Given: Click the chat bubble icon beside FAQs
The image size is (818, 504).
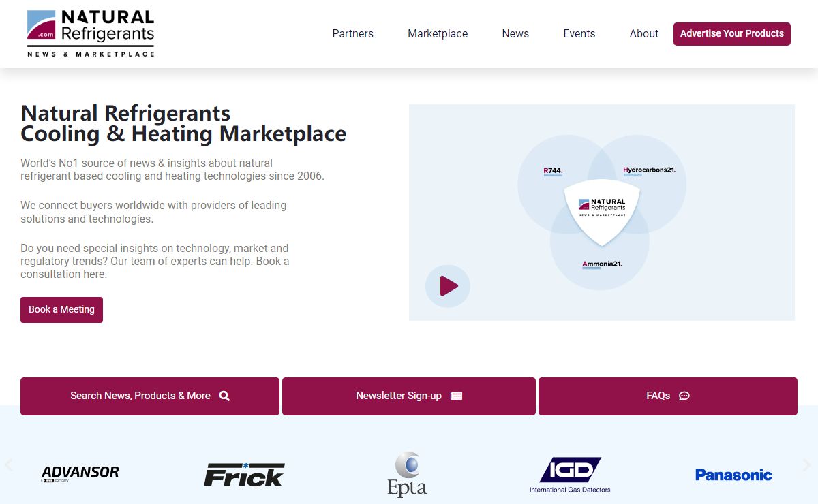Looking at the screenshot, I should 684,396.
